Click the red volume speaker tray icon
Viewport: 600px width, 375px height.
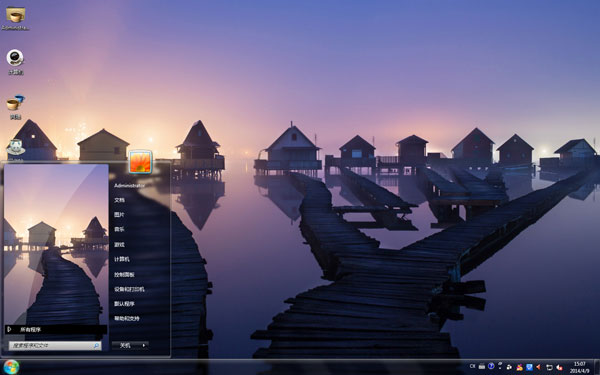pyautogui.click(x=538, y=367)
